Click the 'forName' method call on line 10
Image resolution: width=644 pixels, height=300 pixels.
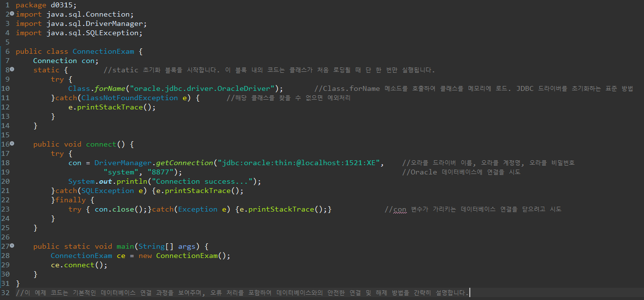point(110,88)
